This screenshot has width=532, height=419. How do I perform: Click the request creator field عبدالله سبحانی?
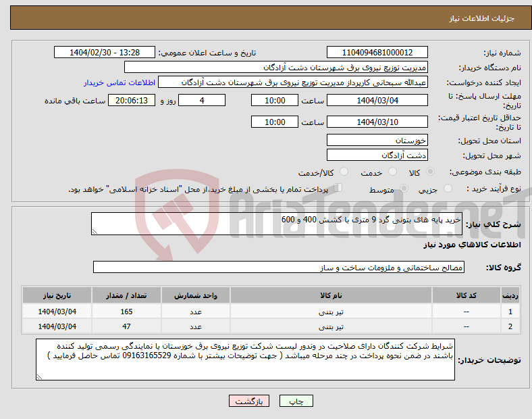pos(293,82)
